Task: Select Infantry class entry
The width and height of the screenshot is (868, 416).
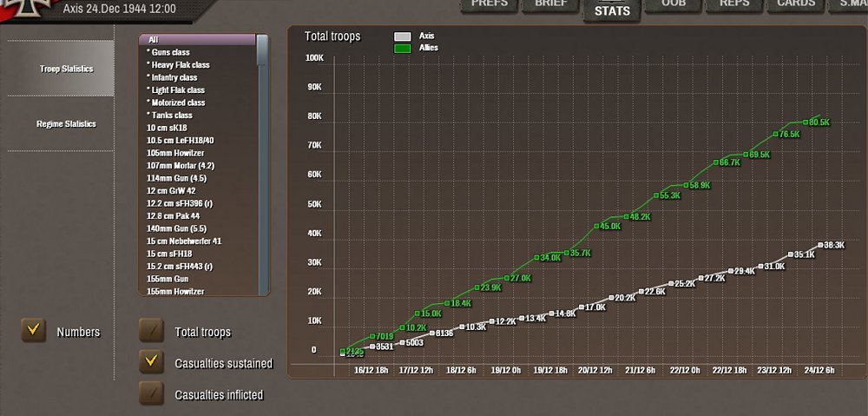Action: tap(197, 77)
